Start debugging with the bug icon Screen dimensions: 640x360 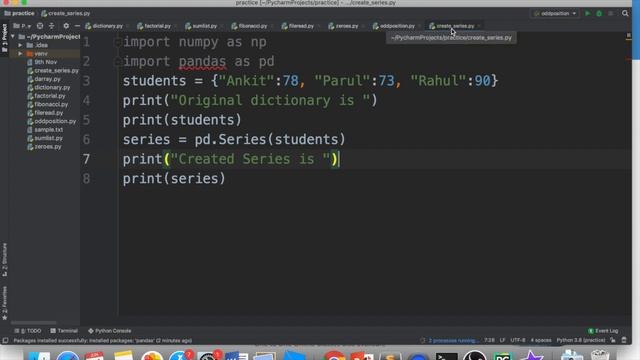tap(599, 13)
